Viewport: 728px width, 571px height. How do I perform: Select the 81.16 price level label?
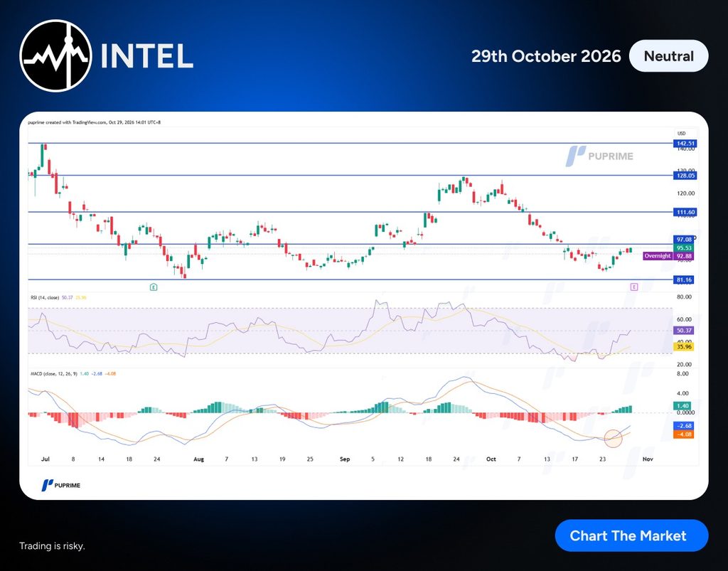pyautogui.click(x=684, y=280)
